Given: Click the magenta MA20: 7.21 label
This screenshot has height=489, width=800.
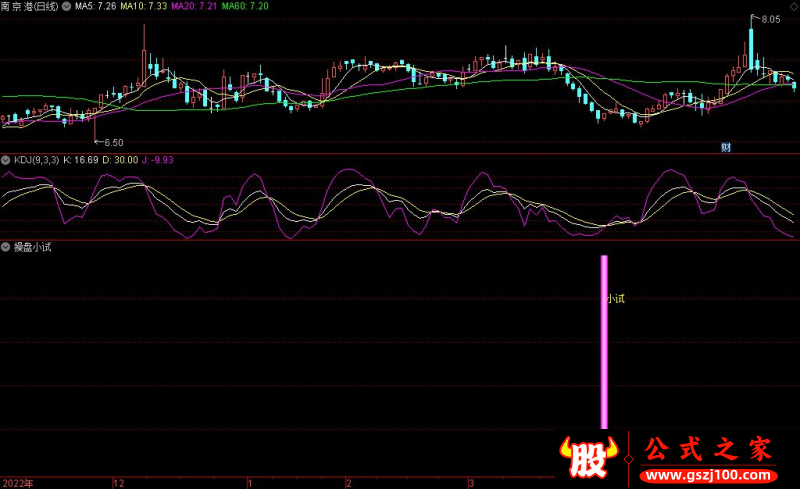Looking at the screenshot, I should coord(194,6).
